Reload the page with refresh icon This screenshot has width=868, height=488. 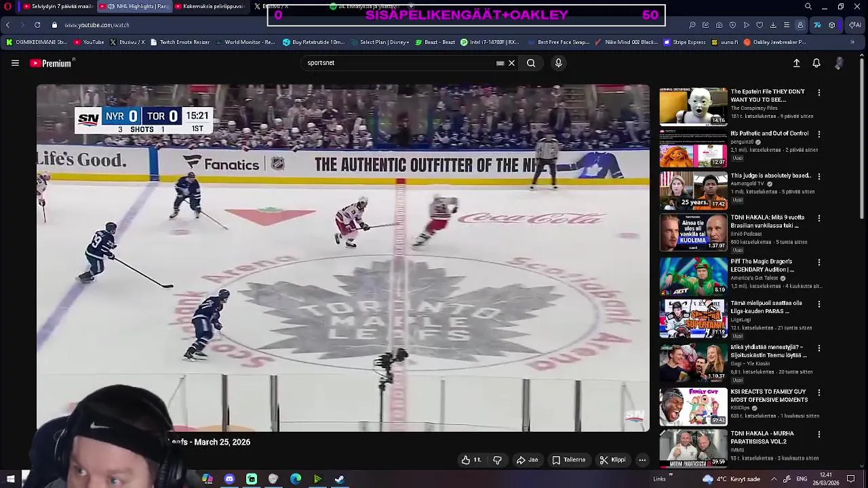(x=37, y=25)
